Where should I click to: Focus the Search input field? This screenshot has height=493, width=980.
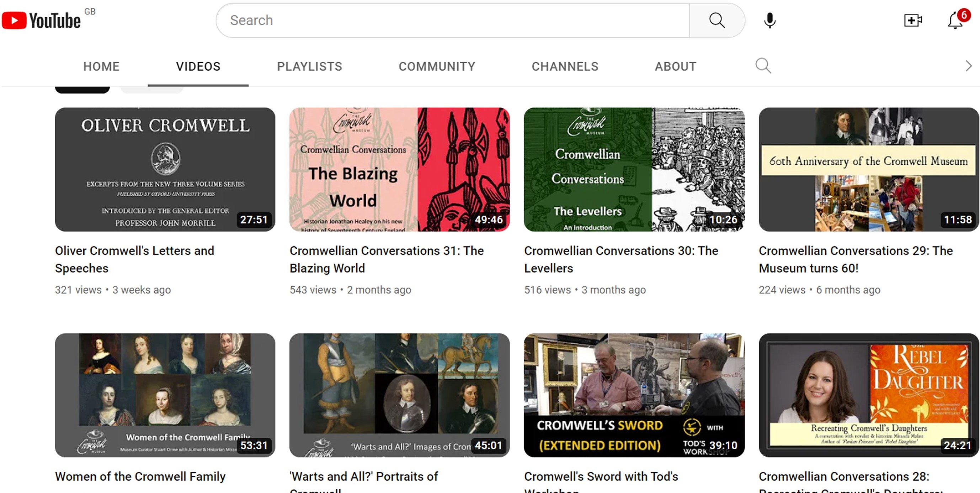(x=453, y=21)
